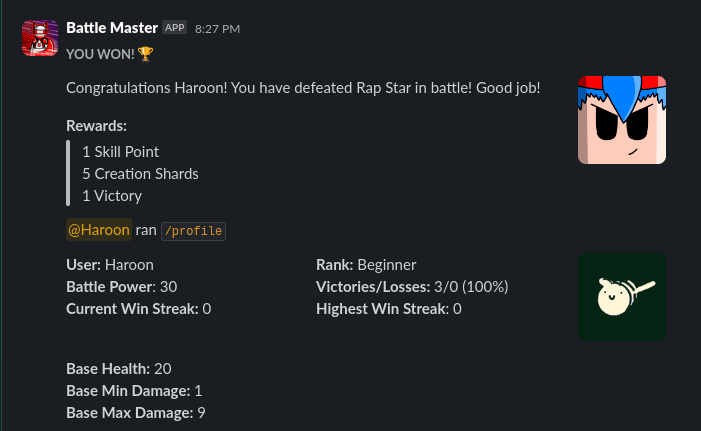Select the 1 Victory reward line
This screenshot has width=701, height=431.
click(x=112, y=196)
